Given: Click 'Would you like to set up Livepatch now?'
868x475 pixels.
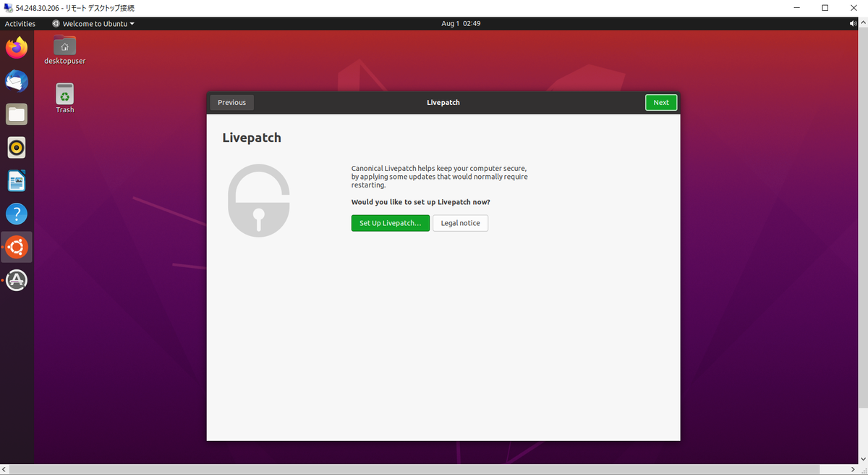Looking at the screenshot, I should [421, 202].
